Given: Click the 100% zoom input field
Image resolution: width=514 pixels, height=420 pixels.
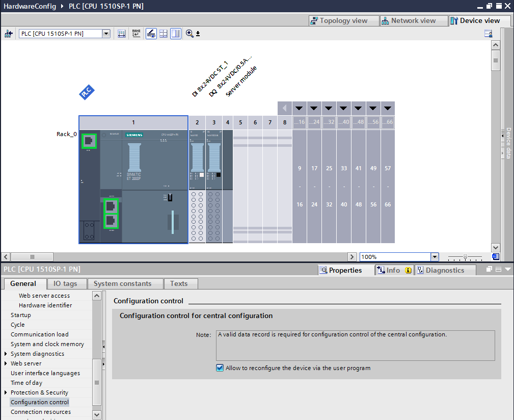Looking at the screenshot, I should (395, 257).
